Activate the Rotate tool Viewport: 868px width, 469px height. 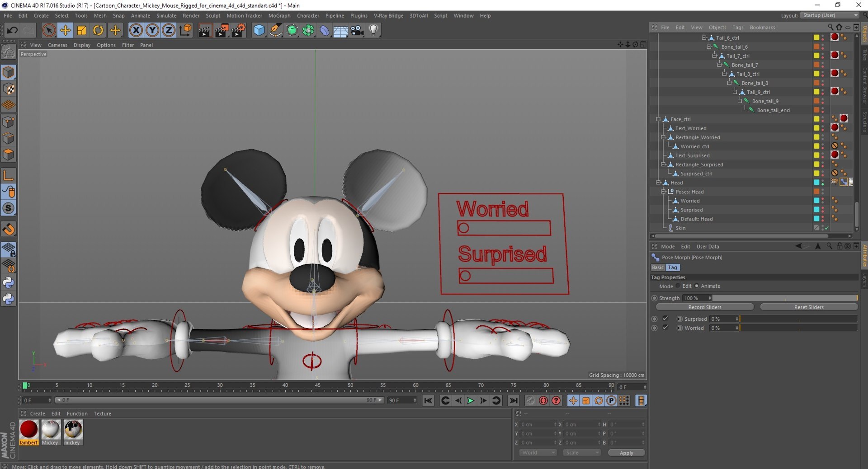click(x=98, y=30)
